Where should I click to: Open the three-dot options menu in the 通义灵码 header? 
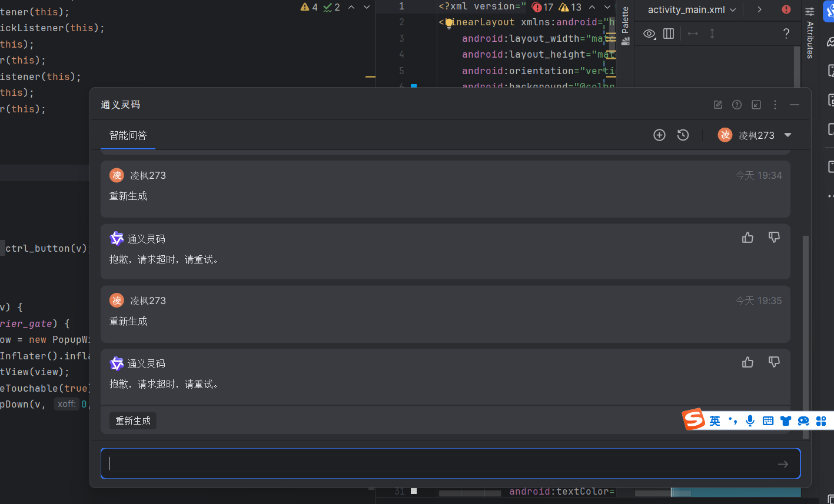pyautogui.click(x=775, y=105)
